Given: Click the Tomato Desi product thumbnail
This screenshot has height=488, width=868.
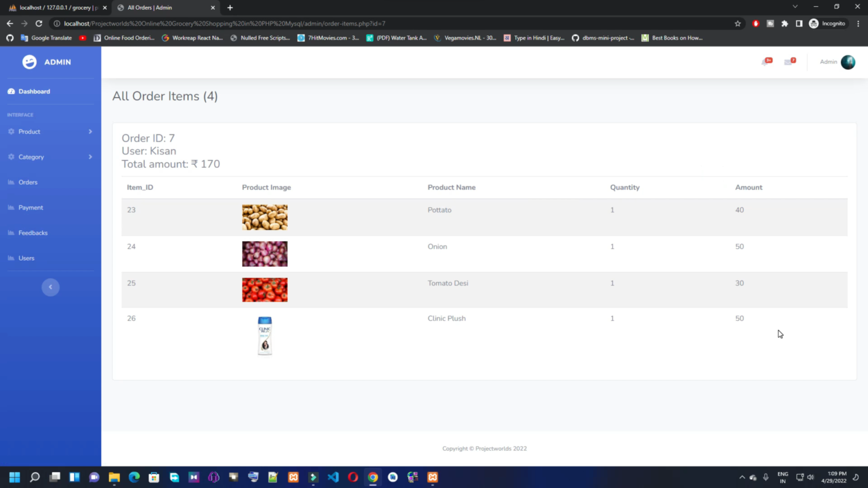Looking at the screenshot, I should [x=264, y=290].
